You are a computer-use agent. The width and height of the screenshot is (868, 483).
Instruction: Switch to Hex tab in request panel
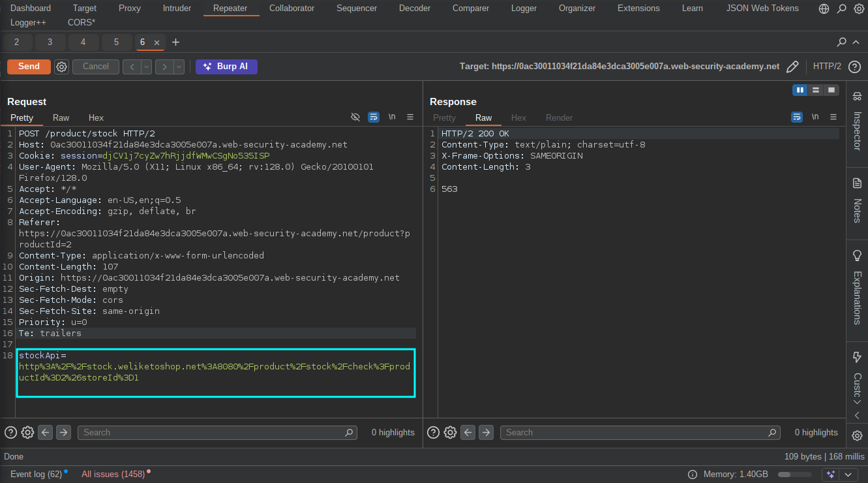(x=96, y=118)
